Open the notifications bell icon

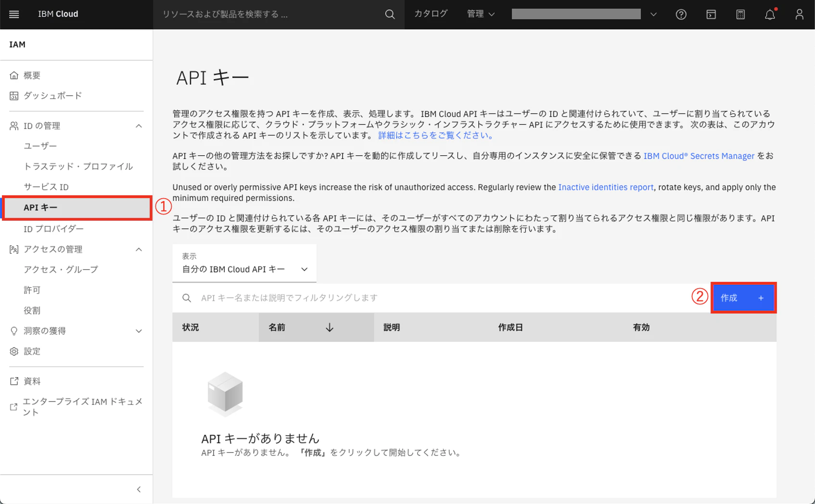[770, 14]
